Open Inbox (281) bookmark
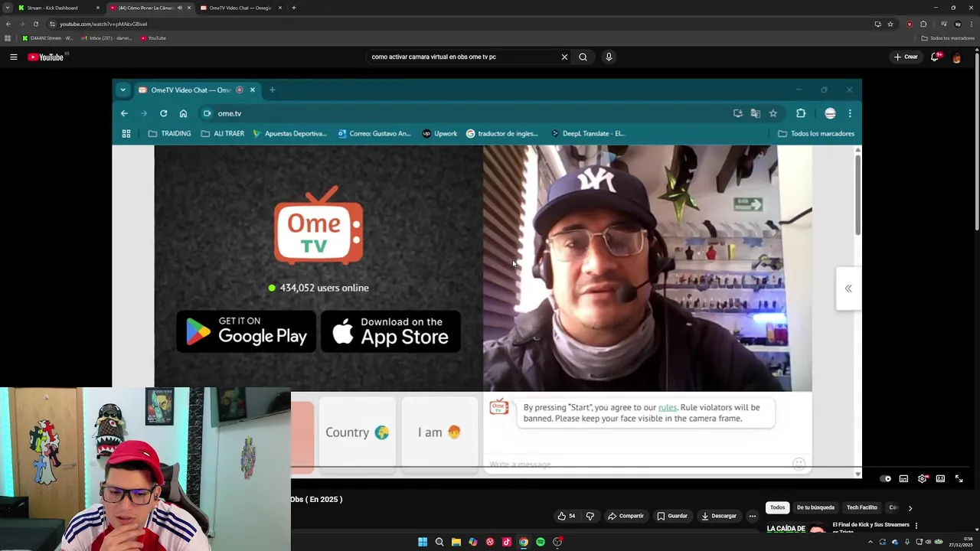 pyautogui.click(x=106, y=38)
